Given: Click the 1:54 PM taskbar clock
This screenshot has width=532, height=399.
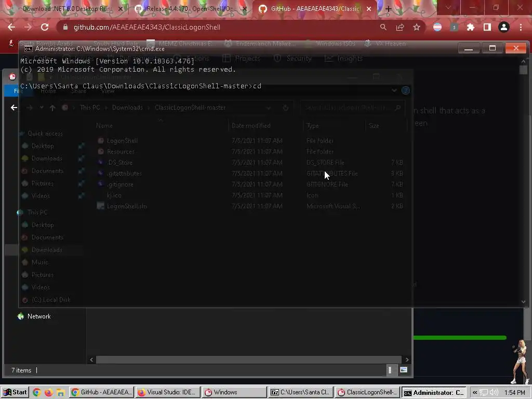Looking at the screenshot, I should [514, 393].
